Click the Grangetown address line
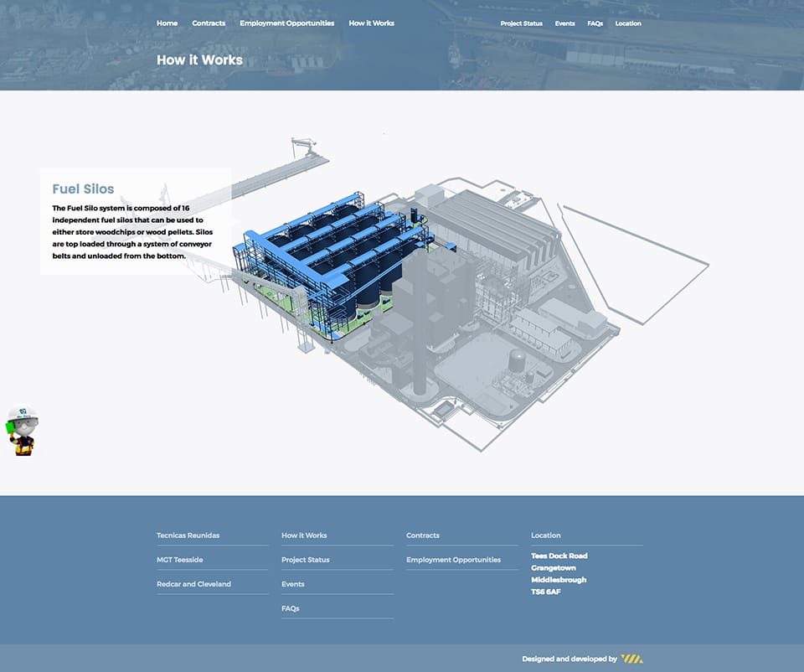Viewport: 804px width, 672px height. (x=554, y=568)
